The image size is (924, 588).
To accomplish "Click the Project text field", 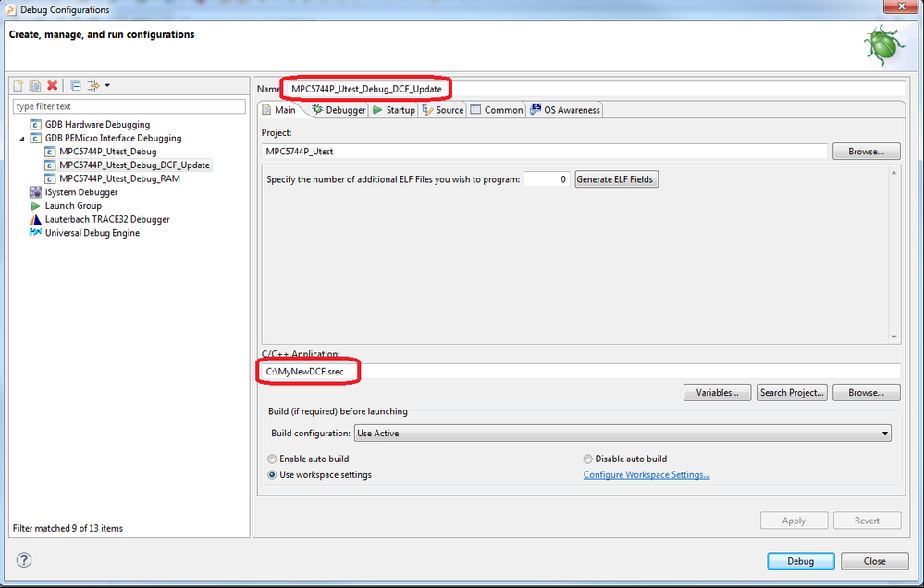I will click(545, 152).
